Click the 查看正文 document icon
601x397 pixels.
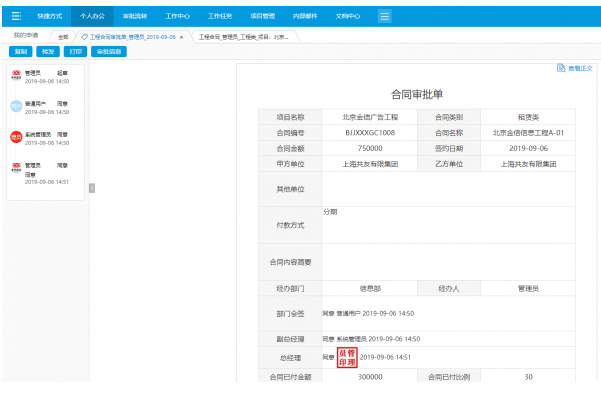tap(561, 68)
